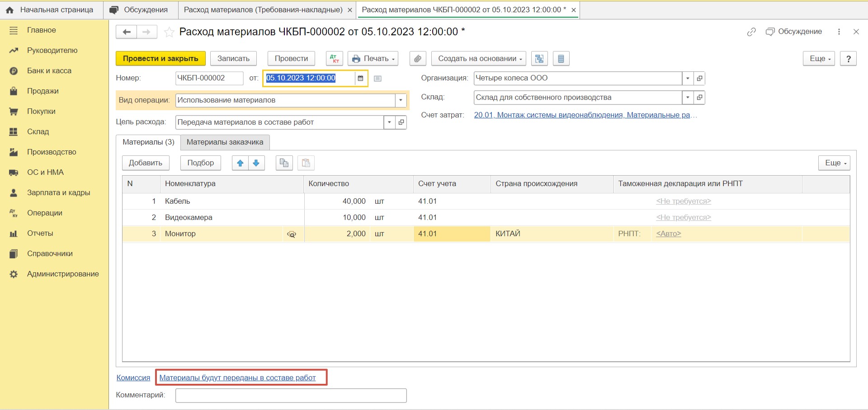Click Добавить to add a row
868x410 pixels.
coord(146,163)
